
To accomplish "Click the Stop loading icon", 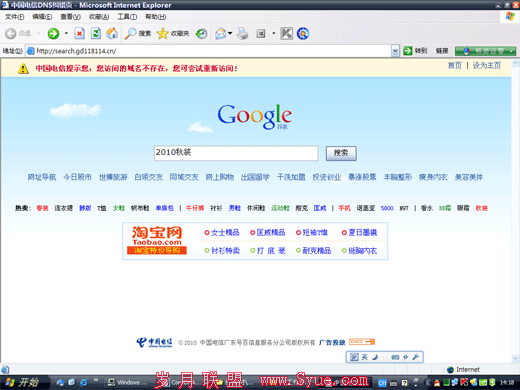I will pyautogui.click(x=79, y=33).
